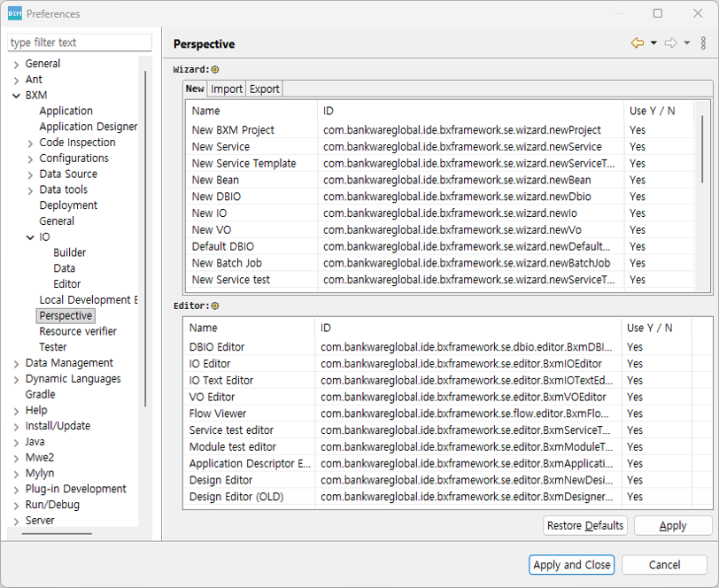Expand the Data Management node
This screenshot has width=719, height=588.
tap(16, 363)
